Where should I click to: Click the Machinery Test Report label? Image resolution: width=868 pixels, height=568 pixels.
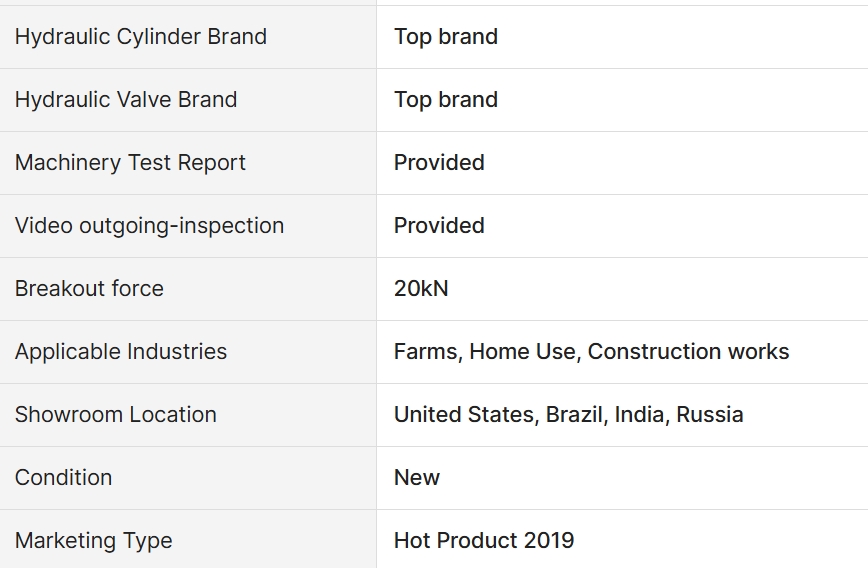coord(130,163)
